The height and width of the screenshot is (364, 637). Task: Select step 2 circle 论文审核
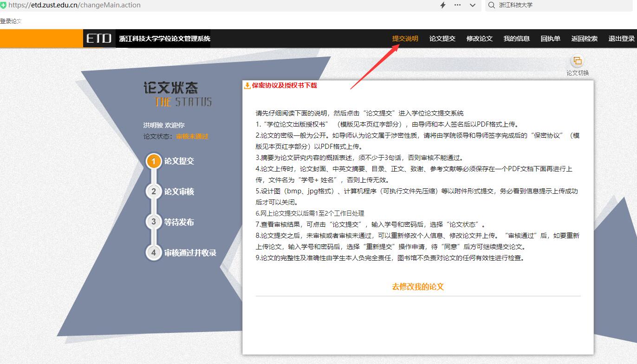click(154, 192)
